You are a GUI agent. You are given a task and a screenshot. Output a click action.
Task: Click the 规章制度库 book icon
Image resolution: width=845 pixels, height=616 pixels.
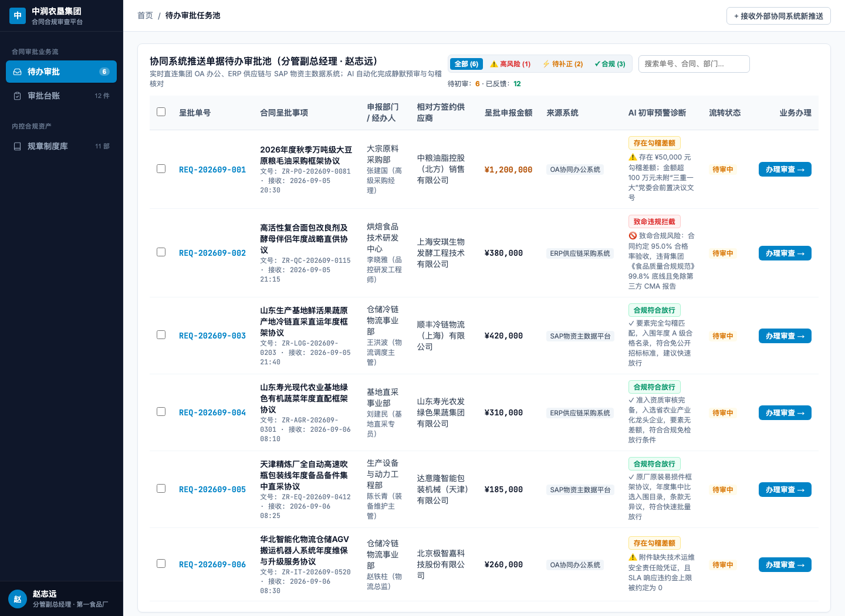(18, 146)
